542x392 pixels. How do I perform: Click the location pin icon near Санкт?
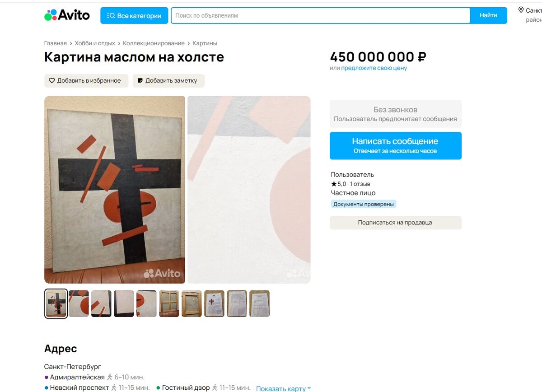click(x=521, y=10)
